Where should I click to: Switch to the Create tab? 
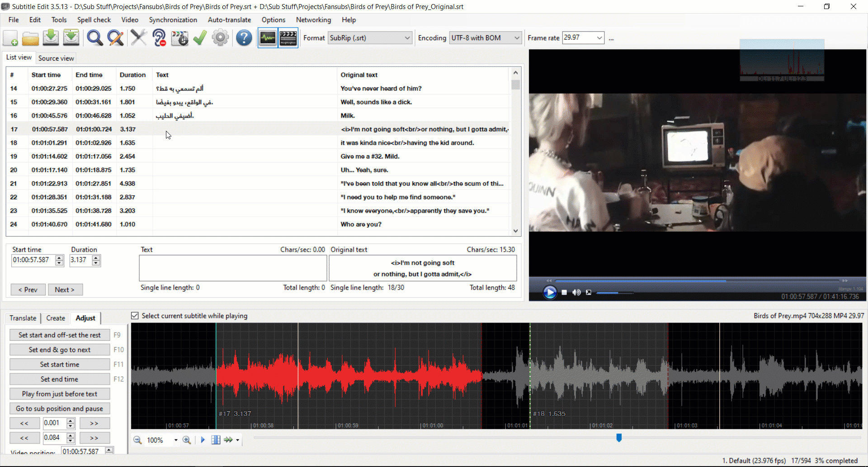pyautogui.click(x=56, y=318)
